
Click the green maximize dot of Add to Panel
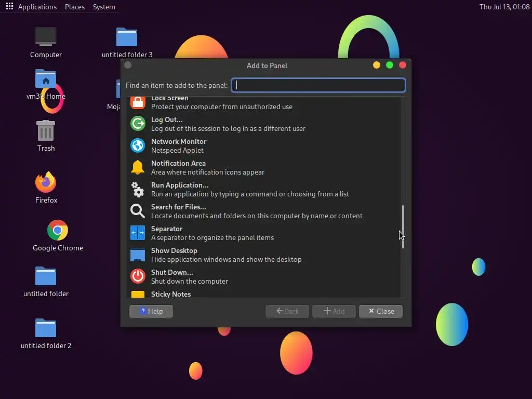coord(390,65)
